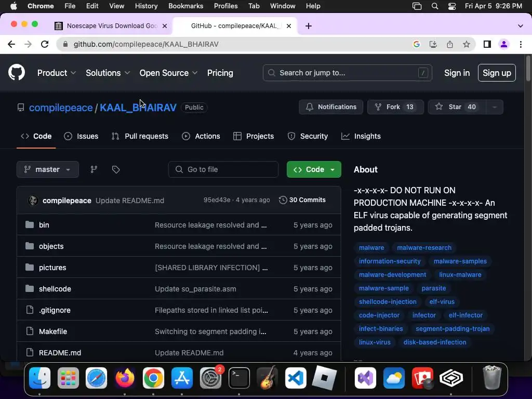The image size is (532, 399).
Task: Toggle Chrome side panel
Action: (487, 44)
